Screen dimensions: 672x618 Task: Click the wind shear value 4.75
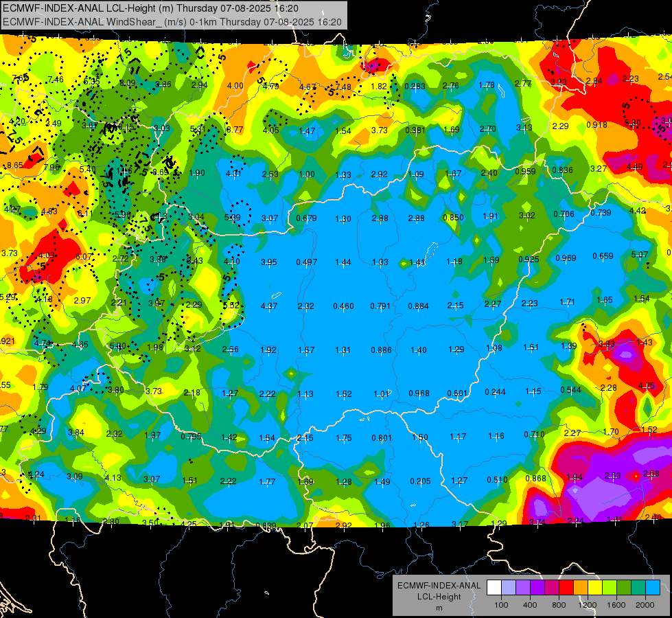tap(647, 385)
